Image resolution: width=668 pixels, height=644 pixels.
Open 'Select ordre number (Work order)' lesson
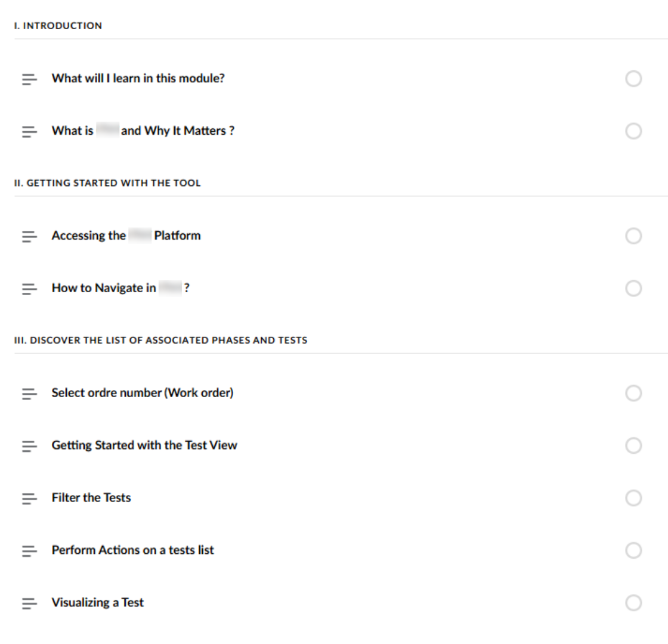click(x=142, y=393)
